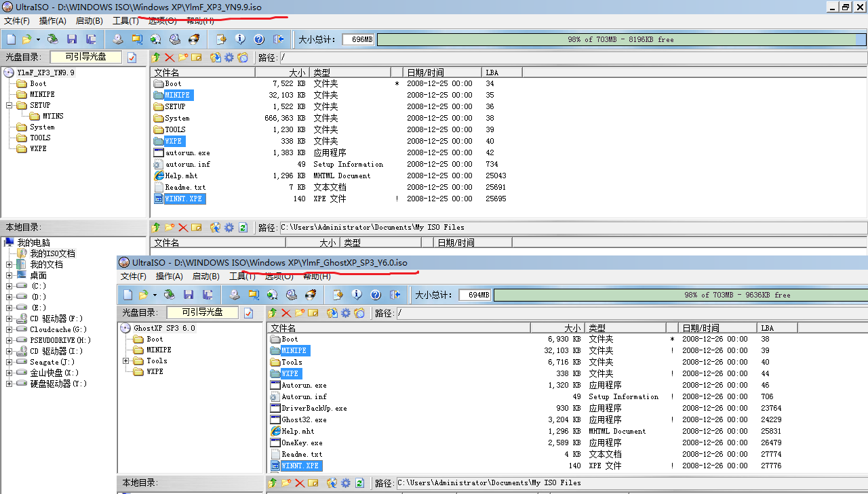Open 工具(T) menu in GhostXP window

point(242,276)
